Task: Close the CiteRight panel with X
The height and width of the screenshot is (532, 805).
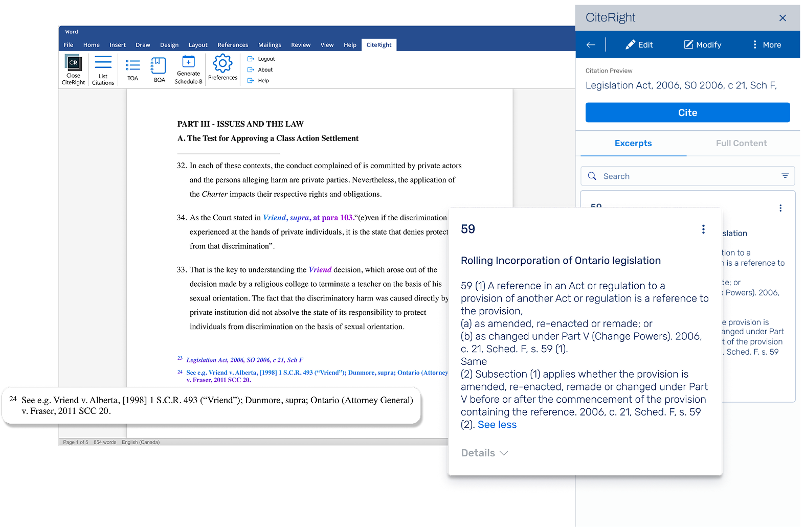Action: [782, 18]
